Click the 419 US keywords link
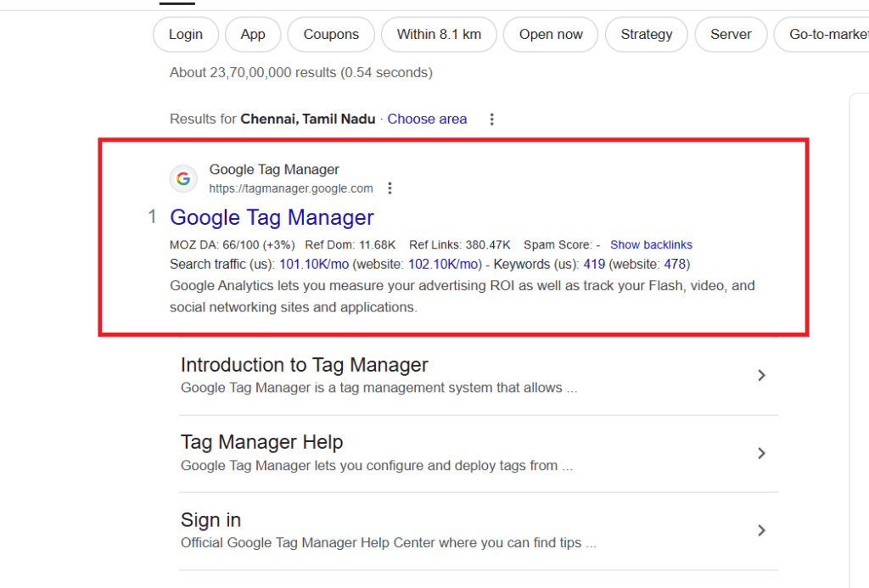The width and height of the screenshot is (869, 588). 593,264
